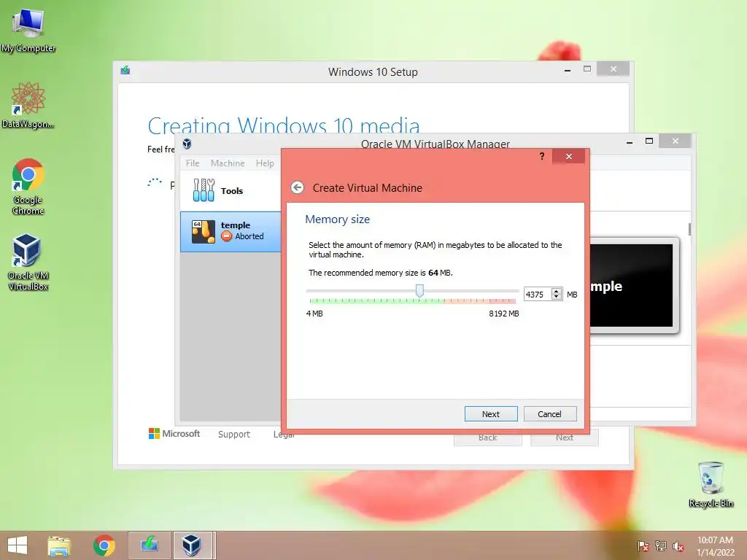
Task: Click Back button in Windows 10 Setup
Action: pos(487,437)
